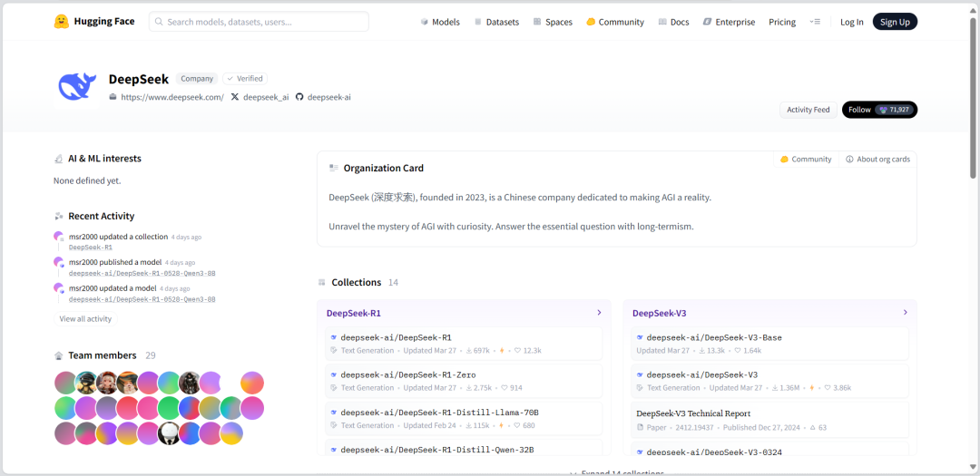
Task: Expand the DeepSeek-V3 collection chevron
Action: point(905,312)
